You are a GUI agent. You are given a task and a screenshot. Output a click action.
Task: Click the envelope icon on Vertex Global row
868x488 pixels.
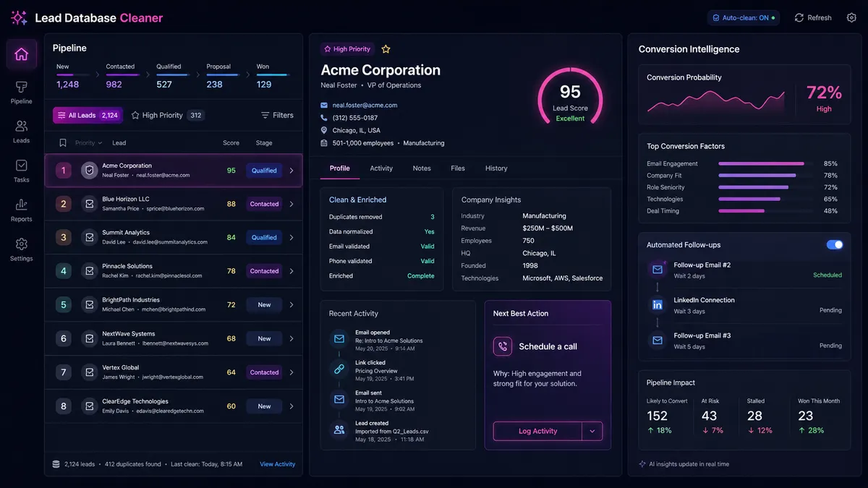coord(89,372)
